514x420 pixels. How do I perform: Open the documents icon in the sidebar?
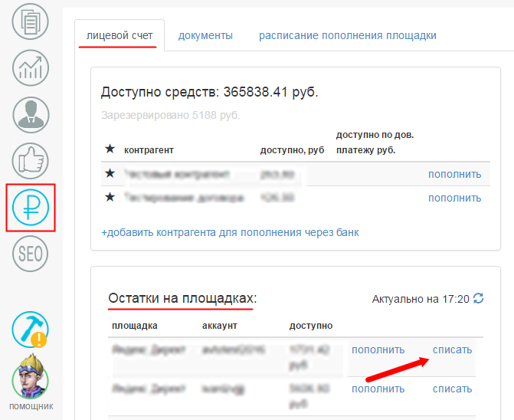pyautogui.click(x=30, y=21)
